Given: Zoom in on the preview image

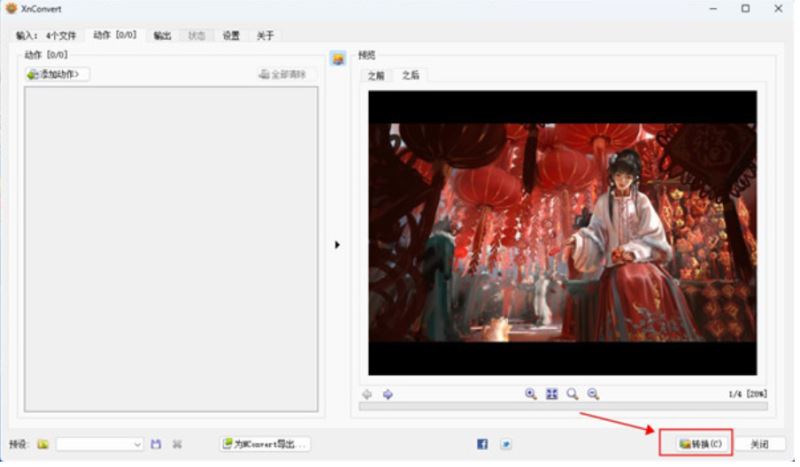Looking at the screenshot, I should point(531,394).
